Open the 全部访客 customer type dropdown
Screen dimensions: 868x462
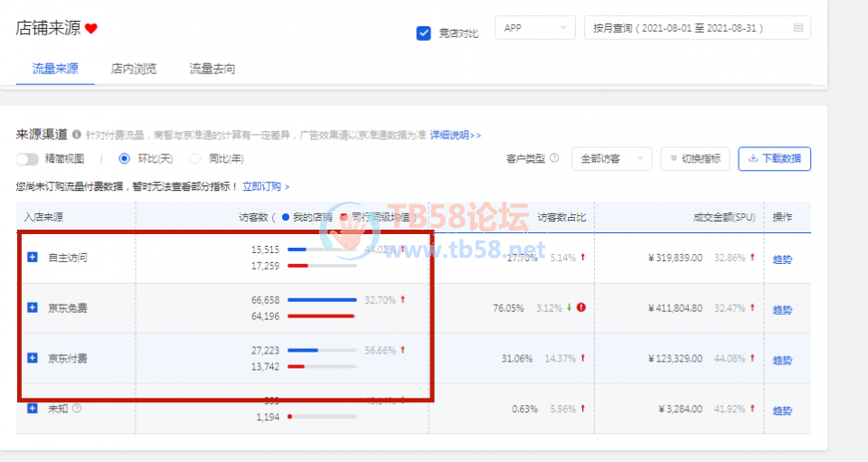[x=612, y=159]
